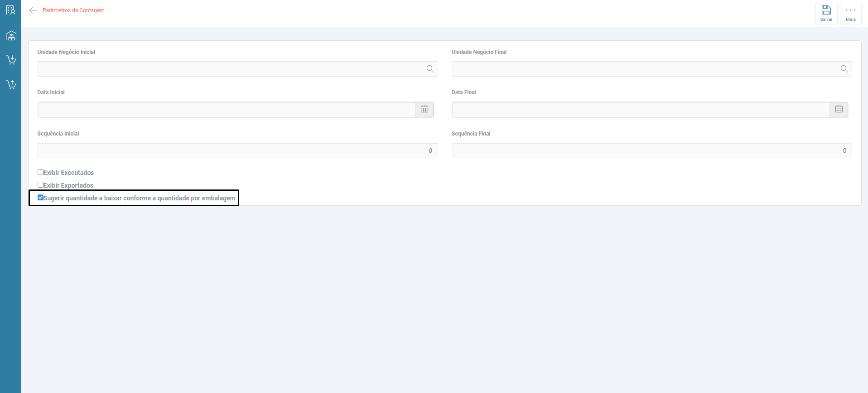This screenshot has height=393, width=868.
Task: Click the Sequência Inicial number field
Action: pos(237,150)
